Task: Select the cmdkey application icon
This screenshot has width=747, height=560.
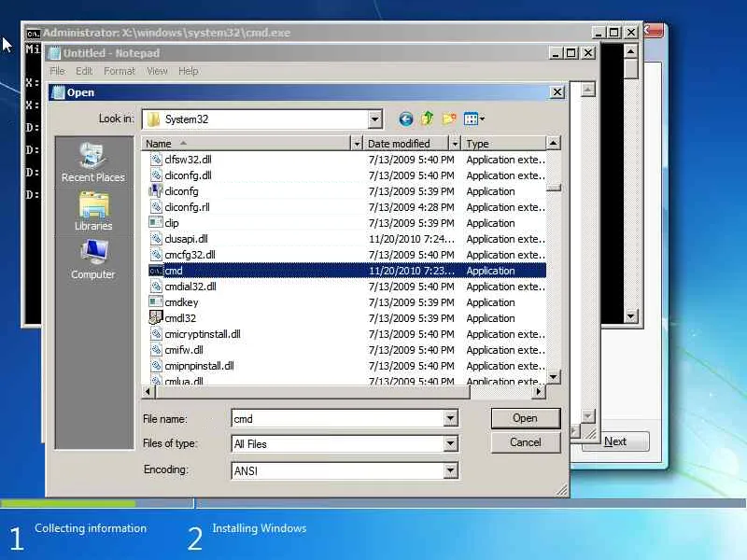Action: pyautogui.click(x=155, y=301)
